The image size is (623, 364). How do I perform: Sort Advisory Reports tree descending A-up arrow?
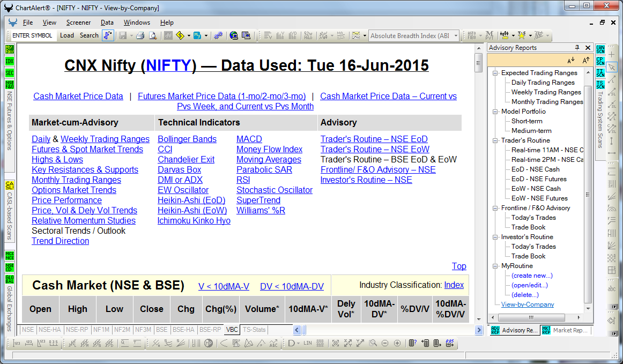pos(586,61)
